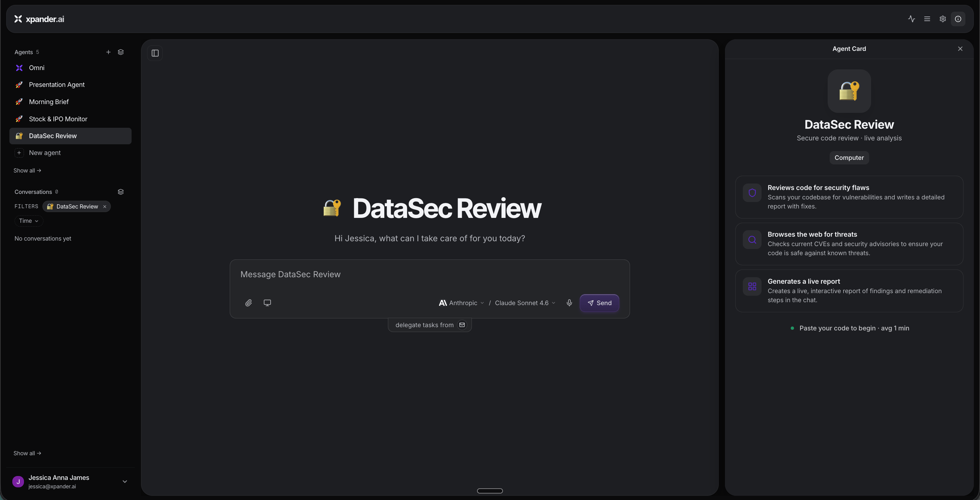Add a new agent with plus icon
This screenshot has height=500, width=980.
pos(109,52)
